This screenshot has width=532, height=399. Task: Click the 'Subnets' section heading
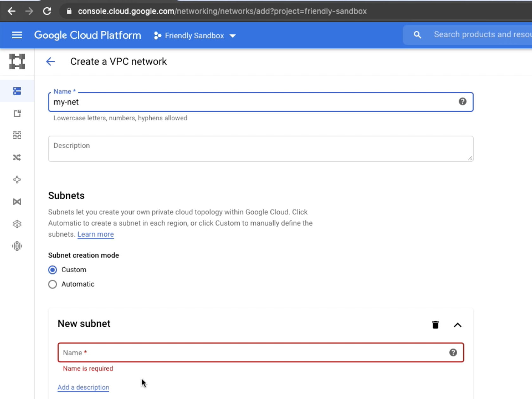(x=66, y=196)
